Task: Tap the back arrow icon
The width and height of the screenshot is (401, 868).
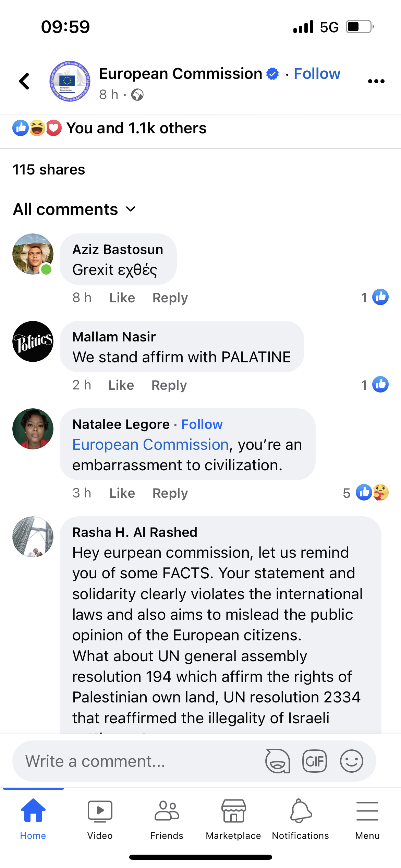Action: pos(24,81)
